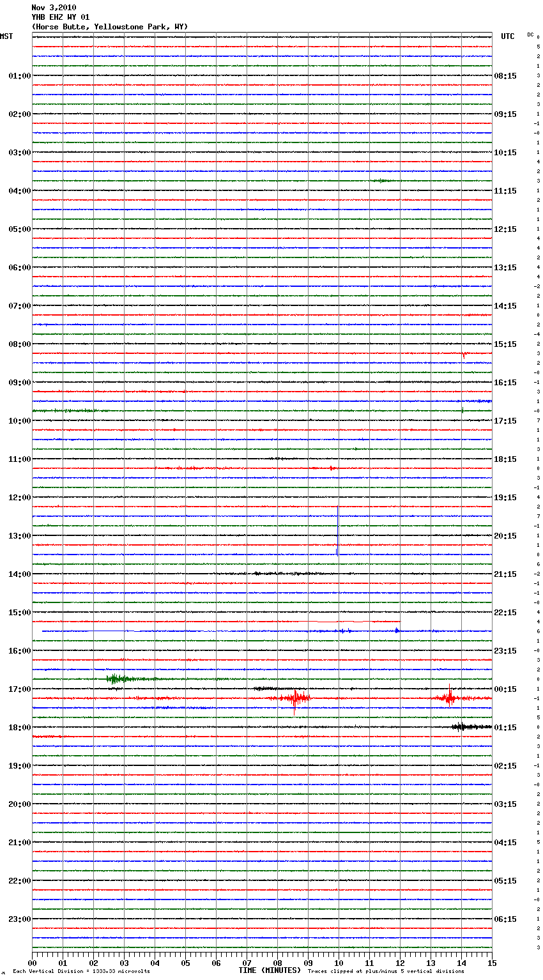Click the date label Nov 3,2010
Image resolution: width=543 pixels, height=980 pixels.
pyautogui.click(x=54, y=8)
